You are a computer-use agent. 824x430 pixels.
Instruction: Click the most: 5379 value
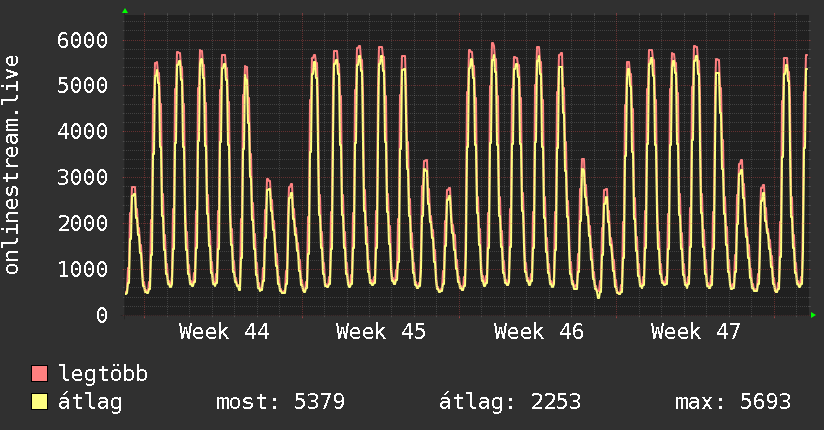(281, 402)
